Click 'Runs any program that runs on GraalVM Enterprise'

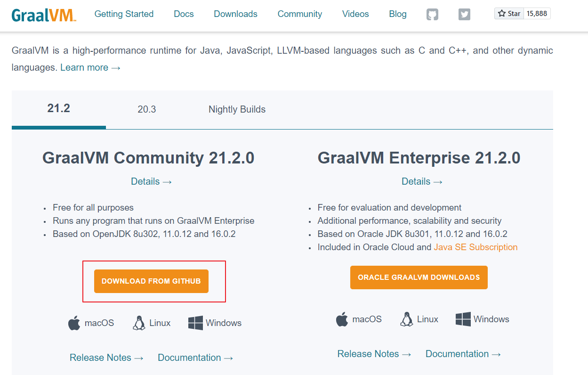point(153,221)
